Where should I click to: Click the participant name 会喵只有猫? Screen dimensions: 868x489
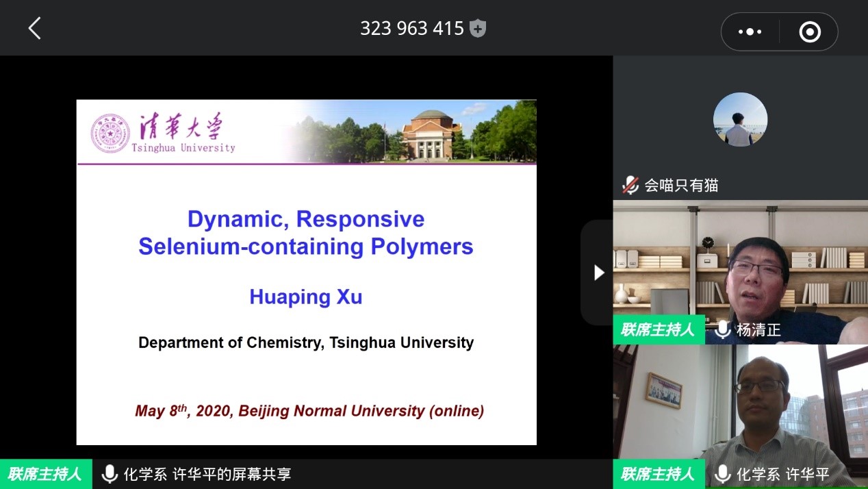coord(681,185)
